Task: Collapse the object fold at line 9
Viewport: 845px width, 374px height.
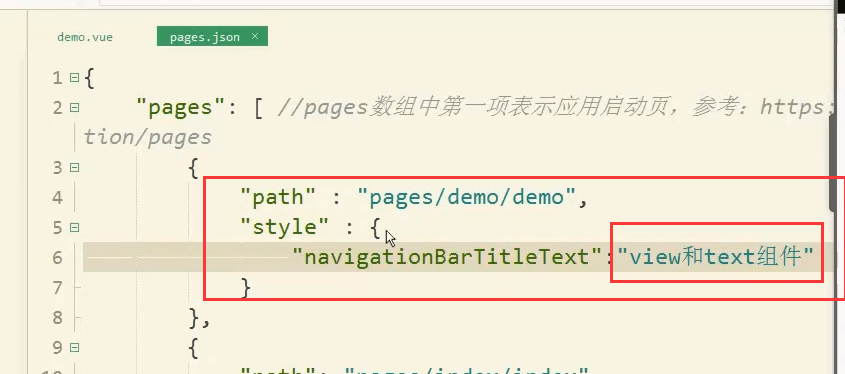Action: tap(74, 347)
